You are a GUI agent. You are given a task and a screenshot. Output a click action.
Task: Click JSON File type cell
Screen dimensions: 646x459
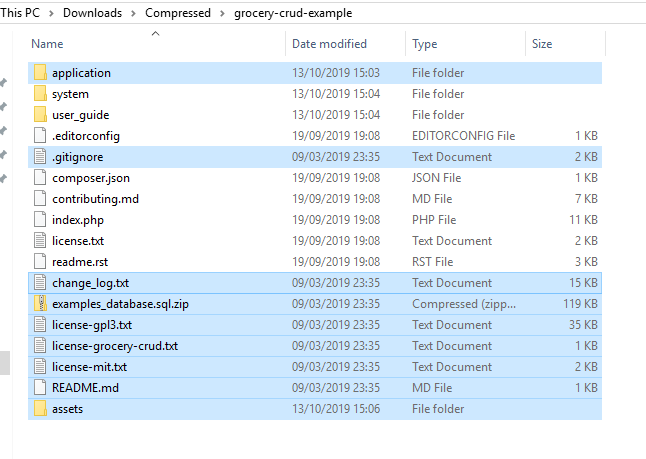pyautogui.click(x=436, y=178)
